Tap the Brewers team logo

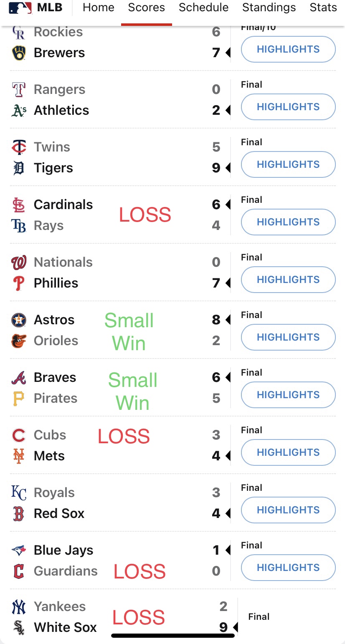coord(19,53)
